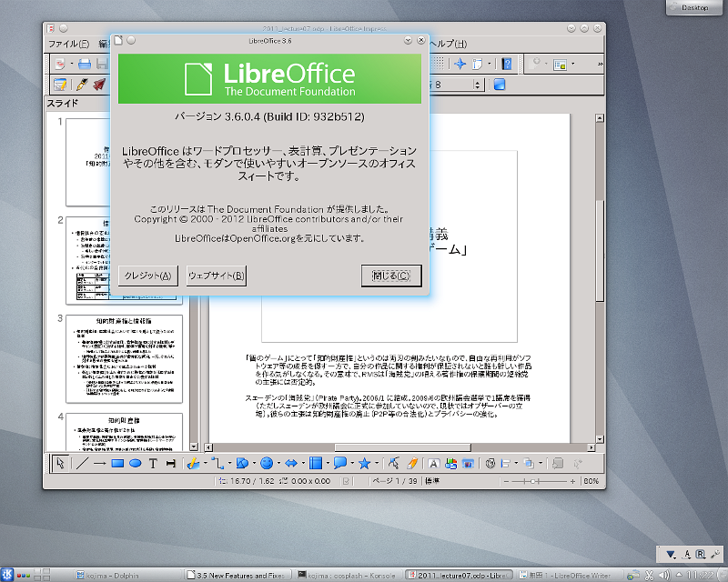Expand Block Arrows dropdown arrow
The image size is (728, 582).
pos(303,463)
